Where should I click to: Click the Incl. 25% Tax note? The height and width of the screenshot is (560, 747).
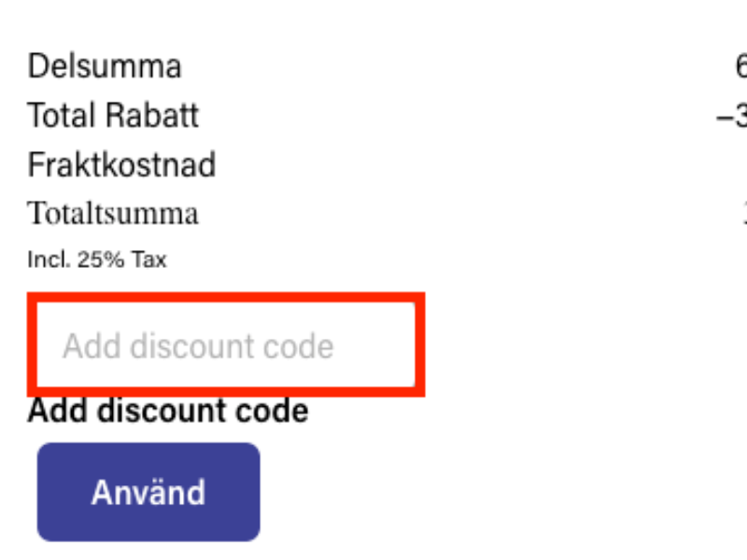[97, 259]
